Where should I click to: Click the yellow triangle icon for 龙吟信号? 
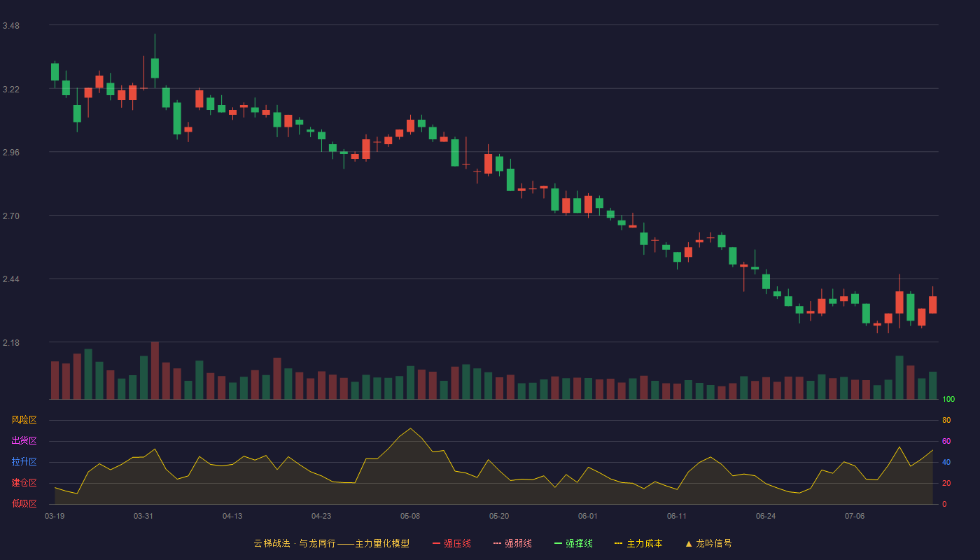[688, 543]
